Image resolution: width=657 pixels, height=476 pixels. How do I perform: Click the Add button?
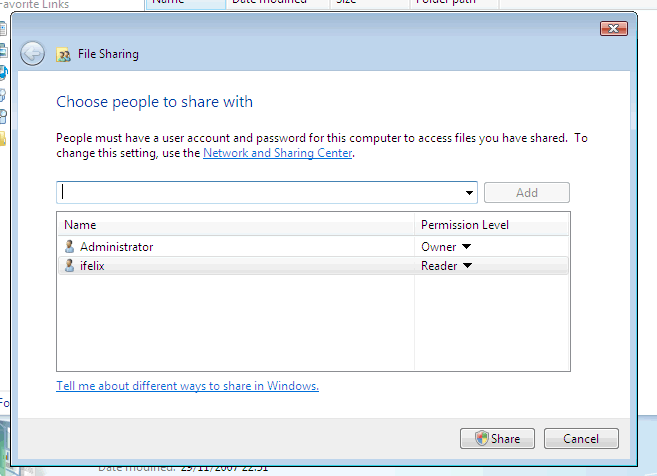pyautogui.click(x=526, y=193)
